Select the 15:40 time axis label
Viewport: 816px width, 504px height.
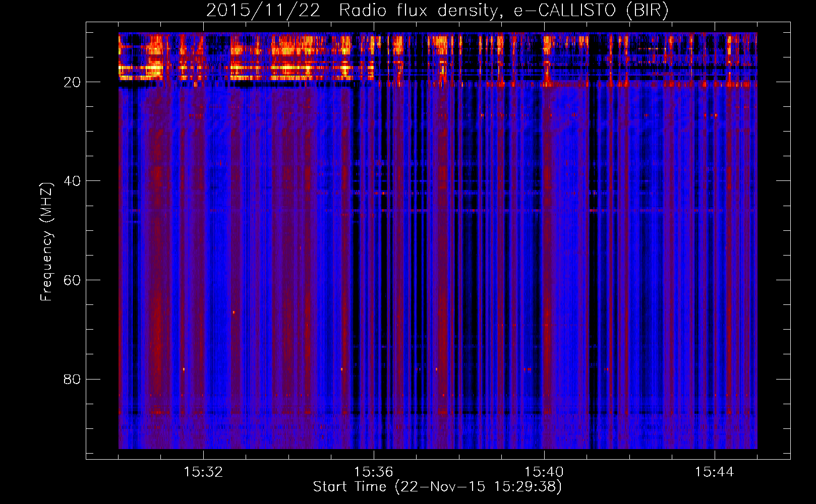pos(544,472)
